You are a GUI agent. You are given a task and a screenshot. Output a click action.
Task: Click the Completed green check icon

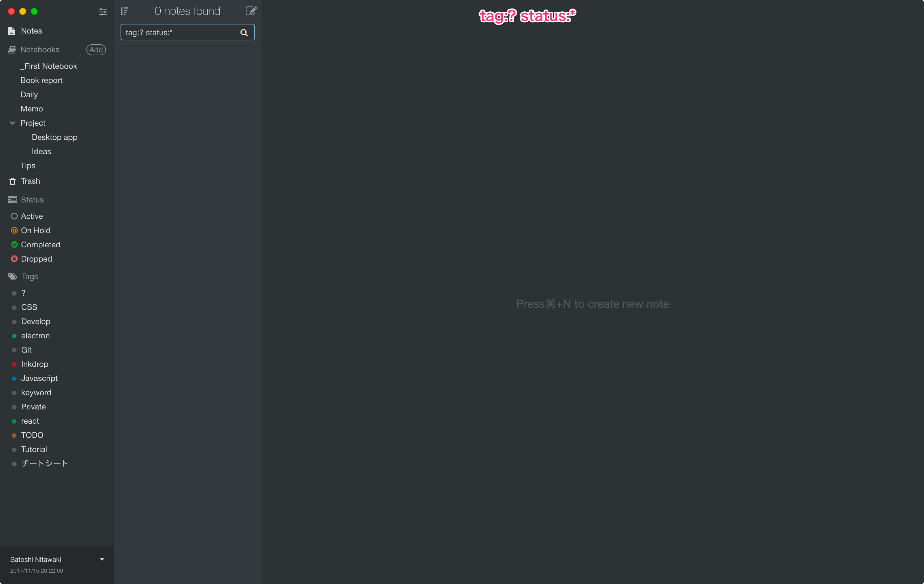pyautogui.click(x=14, y=245)
